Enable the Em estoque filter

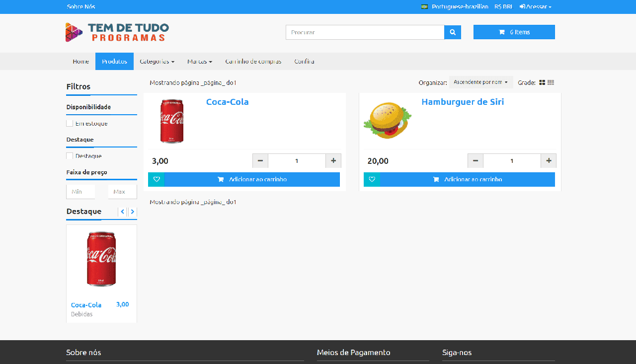coord(70,123)
